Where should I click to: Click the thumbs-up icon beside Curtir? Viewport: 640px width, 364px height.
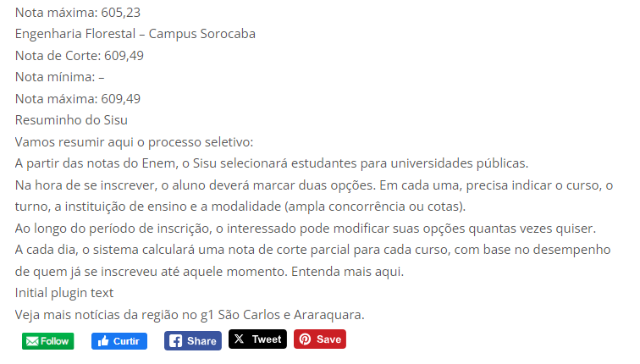pyautogui.click(x=102, y=341)
